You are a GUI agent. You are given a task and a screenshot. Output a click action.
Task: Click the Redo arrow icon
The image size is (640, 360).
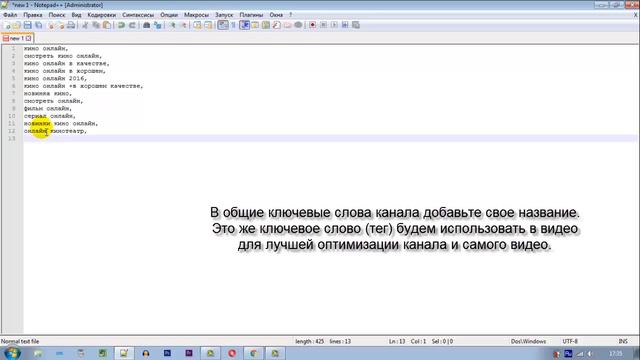(x=132, y=25)
